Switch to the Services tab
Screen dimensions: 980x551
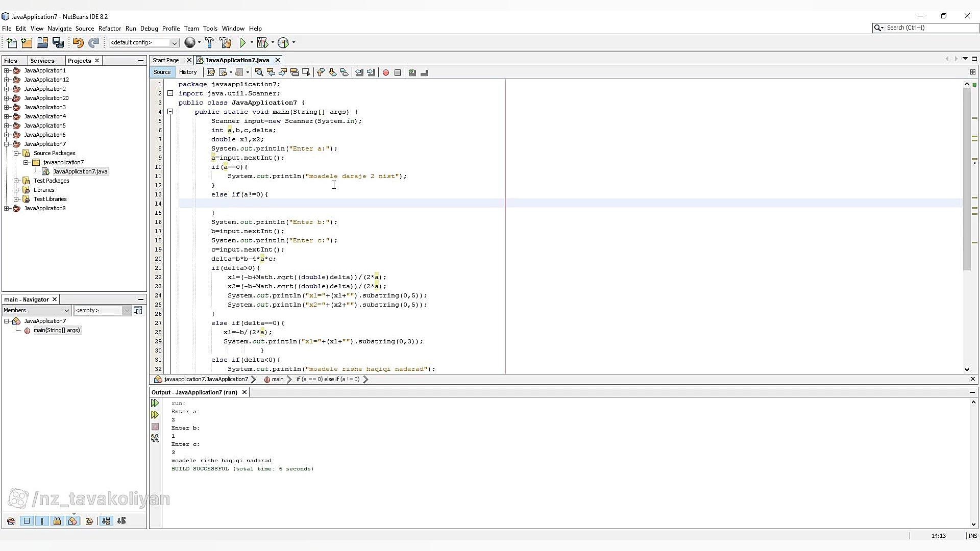[x=42, y=61]
